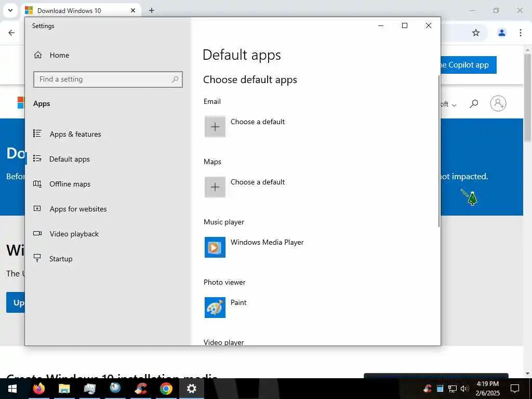Click Choose a default text under Maps
532x399 pixels.
pos(258,182)
